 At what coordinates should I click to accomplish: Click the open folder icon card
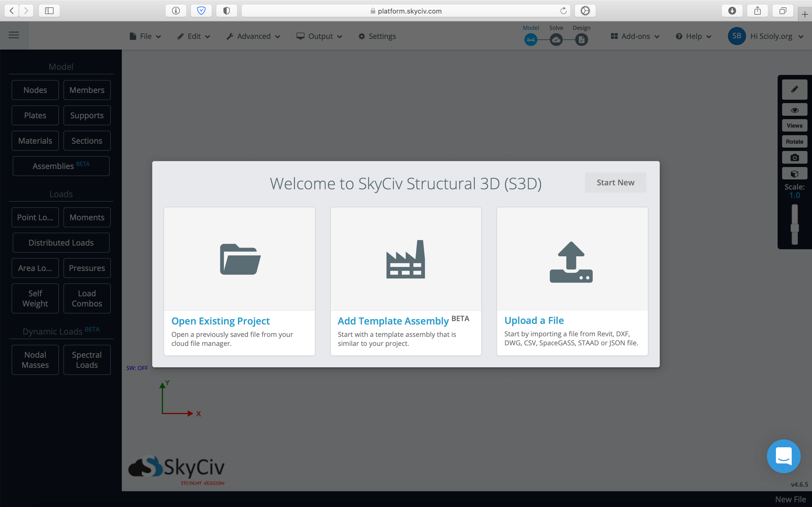click(240, 259)
